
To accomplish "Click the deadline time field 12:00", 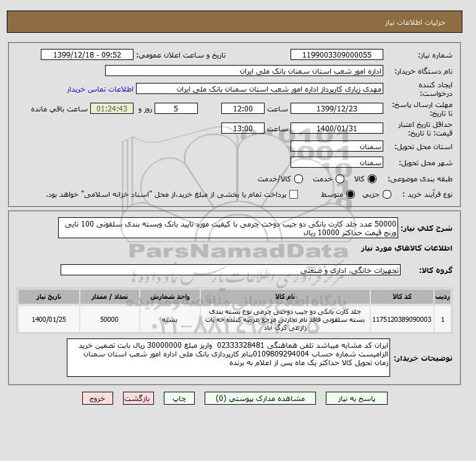I will click(x=243, y=109).
